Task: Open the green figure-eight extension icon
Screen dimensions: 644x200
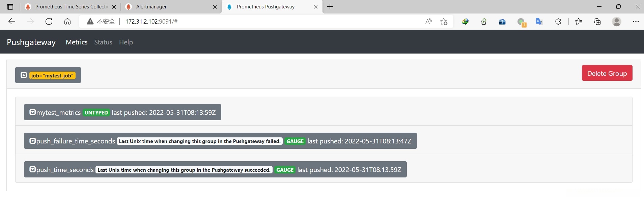Action: (484, 22)
